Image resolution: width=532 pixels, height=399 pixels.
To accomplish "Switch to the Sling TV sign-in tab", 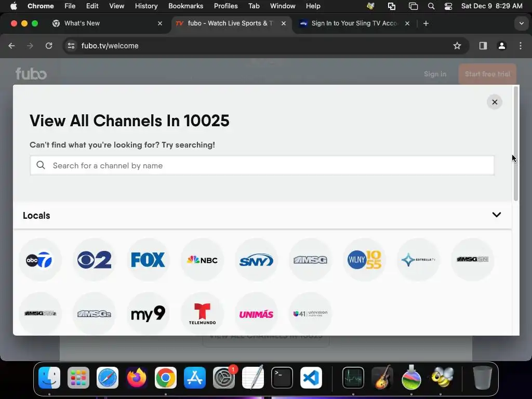I will click(x=354, y=23).
